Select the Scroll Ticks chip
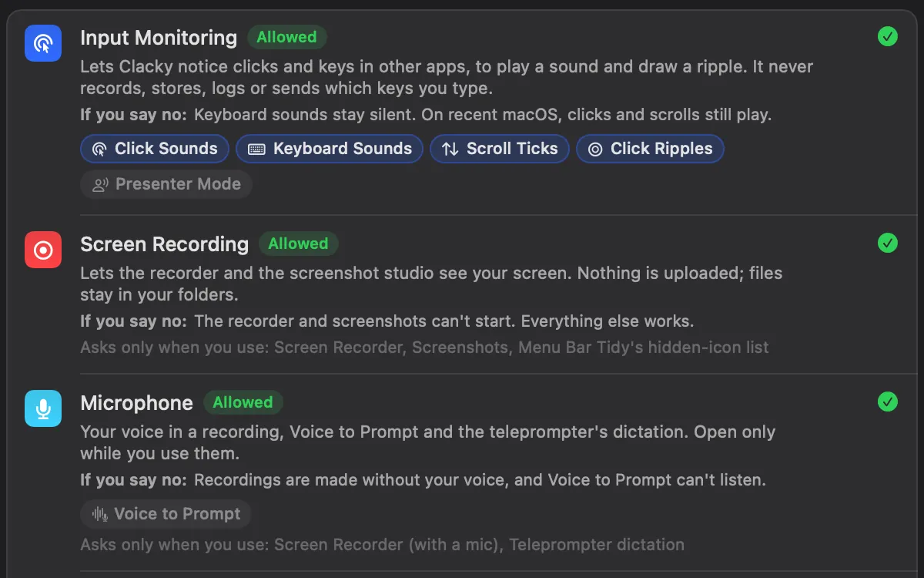Viewport: 924px width, 578px height. [x=500, y=149]
